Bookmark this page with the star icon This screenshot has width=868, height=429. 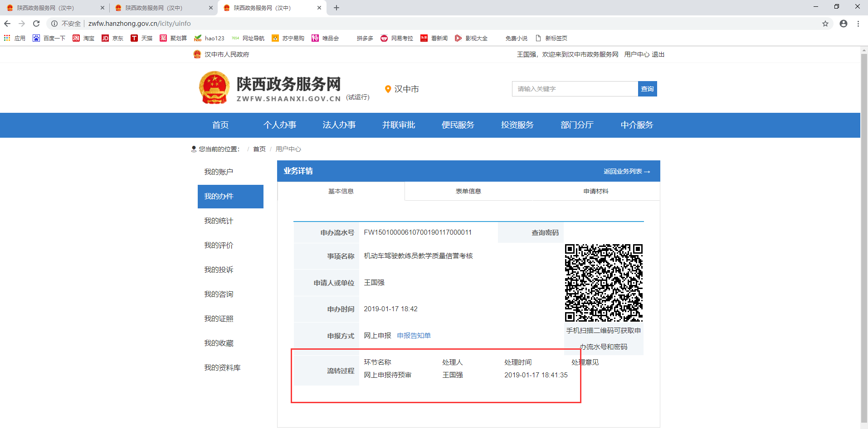click(826, 24)
